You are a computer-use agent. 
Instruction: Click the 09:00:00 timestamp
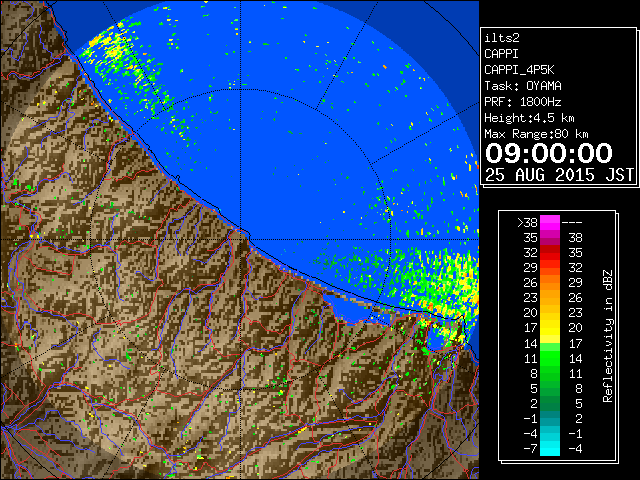point(549,153)
